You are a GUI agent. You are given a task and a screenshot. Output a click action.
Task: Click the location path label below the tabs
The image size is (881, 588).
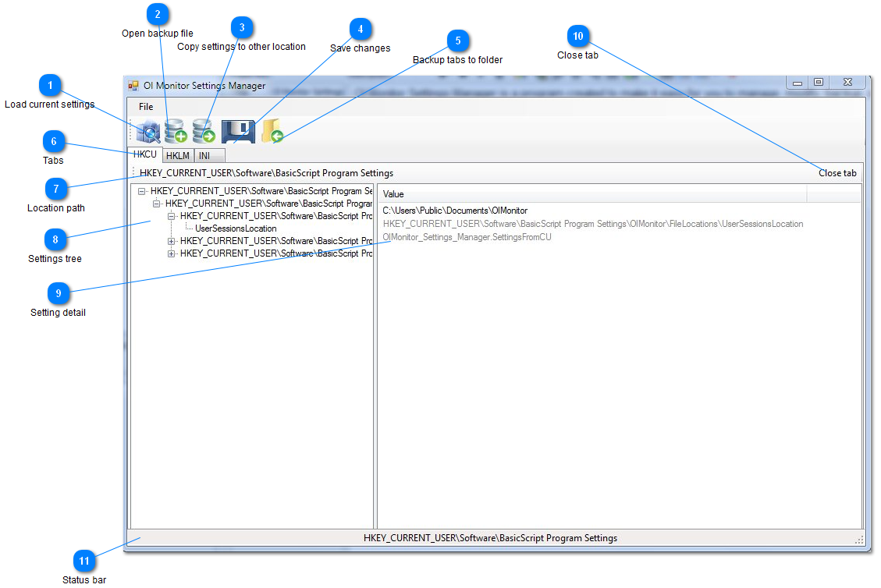point(266,173)
